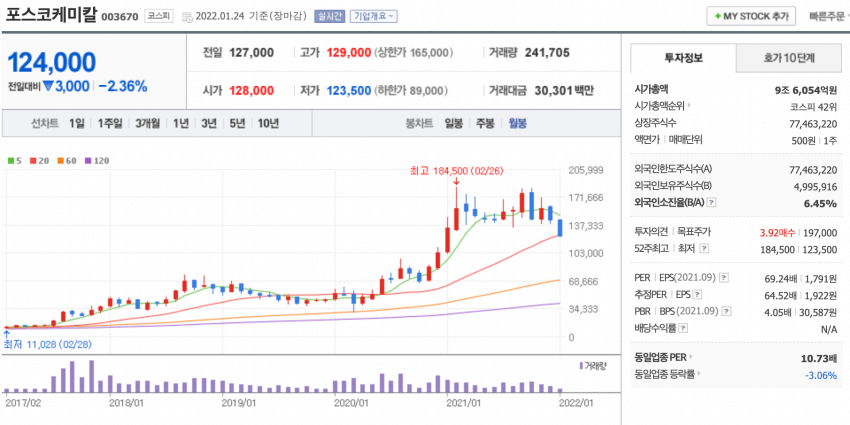Image resolution: width=850 pixels, height=425 pixels.
Task: Select 1년 line chart period
Action: (x=181, y=123)
